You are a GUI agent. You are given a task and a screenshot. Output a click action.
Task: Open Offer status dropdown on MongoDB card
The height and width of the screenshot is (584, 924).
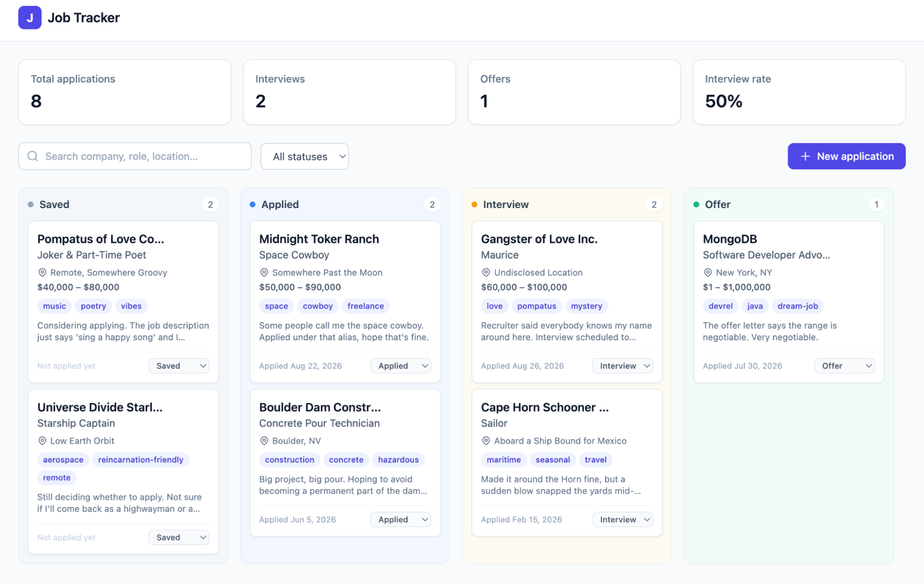pyautogui.click(x=844, y=366)
